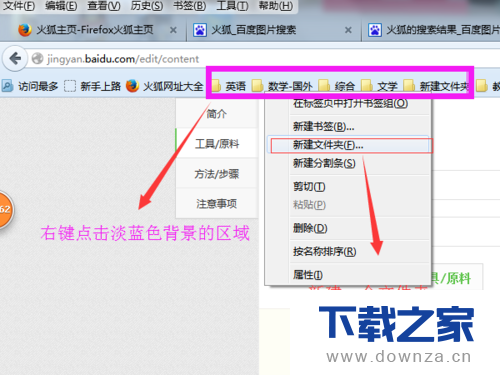The width and height of the screenshot is (500, 375).
Task: Open the 新建文件夹 bookmark folder
Action: 436,86
